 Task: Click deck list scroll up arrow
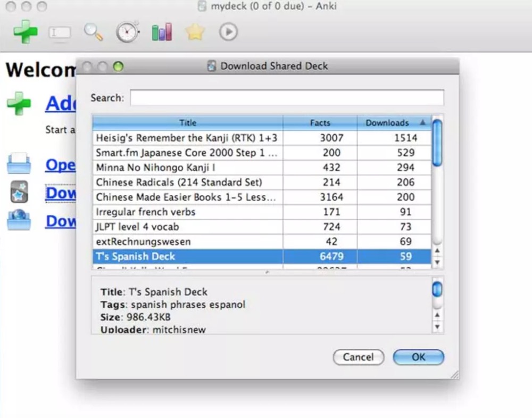point(437,251)
